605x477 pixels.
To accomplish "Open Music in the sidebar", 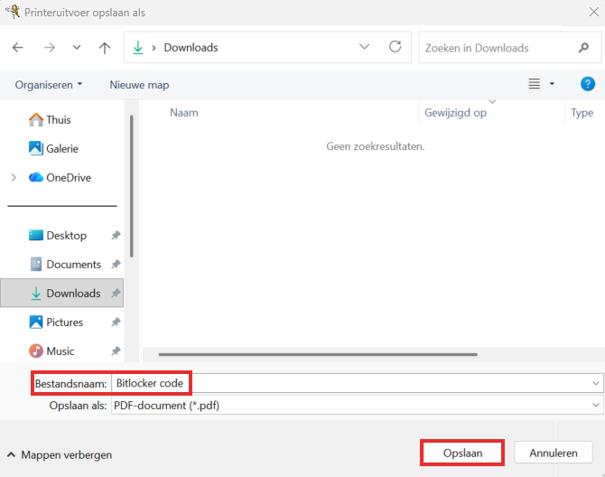I will pos(51,351).
